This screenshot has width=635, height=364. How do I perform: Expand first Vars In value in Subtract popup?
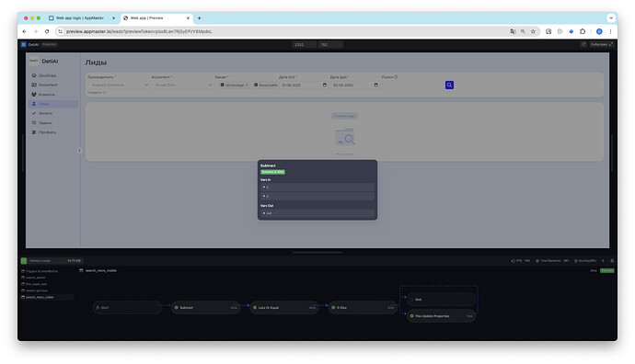tap(264, 187)
